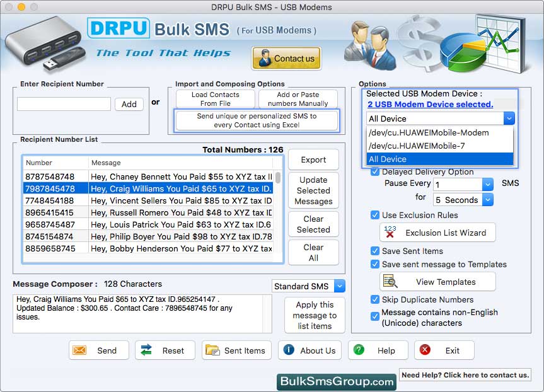Viewport: 544px width, 392px height.
Task: Click the Export button
Action: tap(313, 159)
